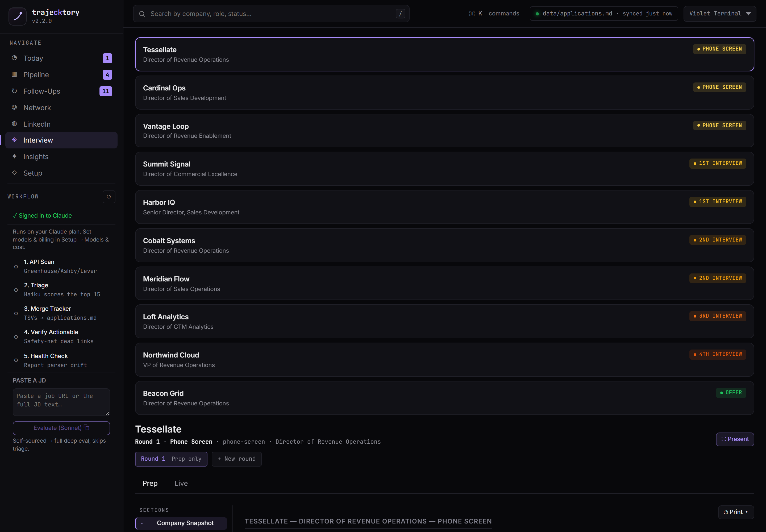Select the Prep tab
The height and width of the screenshot is (532, 766).
150,483
